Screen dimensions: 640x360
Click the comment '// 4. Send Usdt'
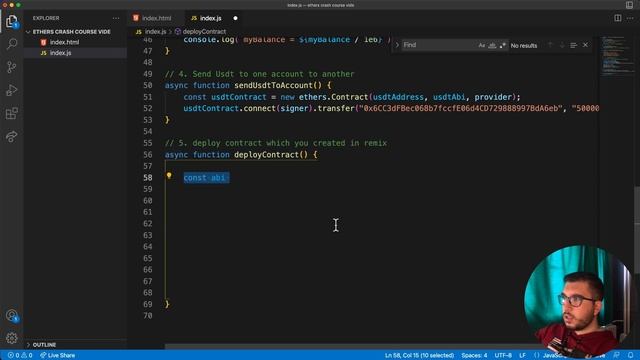tap(260, 74)
